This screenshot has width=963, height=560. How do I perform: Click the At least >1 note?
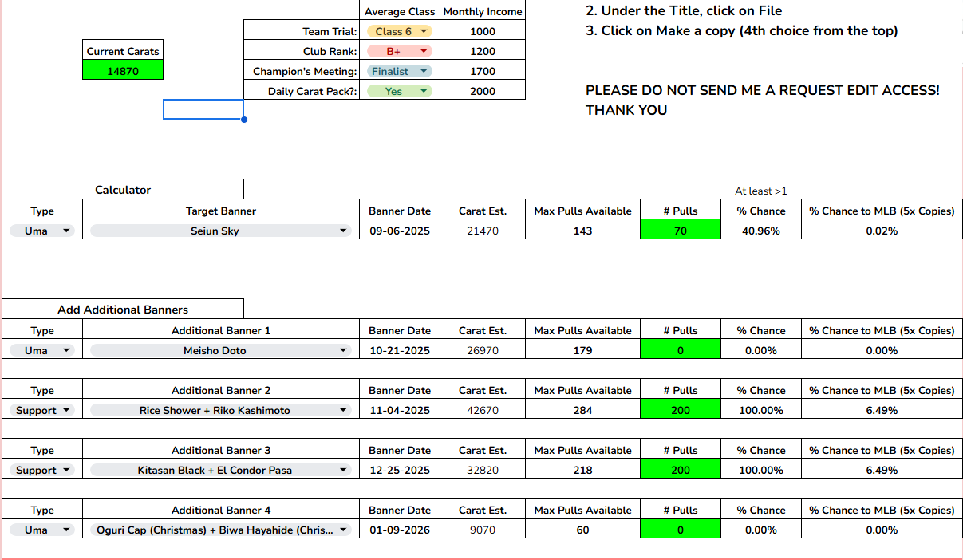pyautogui.click(x=761, y=191)
